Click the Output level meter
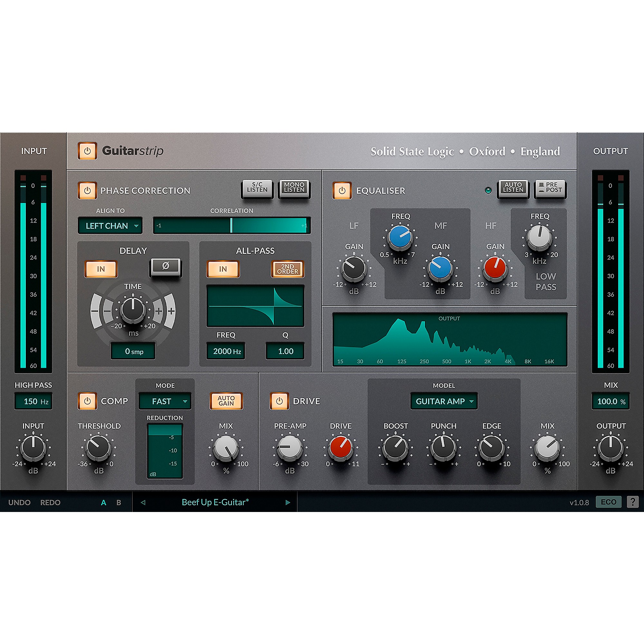The height and width of the screenshot is (644, 644). pos(611,272)
